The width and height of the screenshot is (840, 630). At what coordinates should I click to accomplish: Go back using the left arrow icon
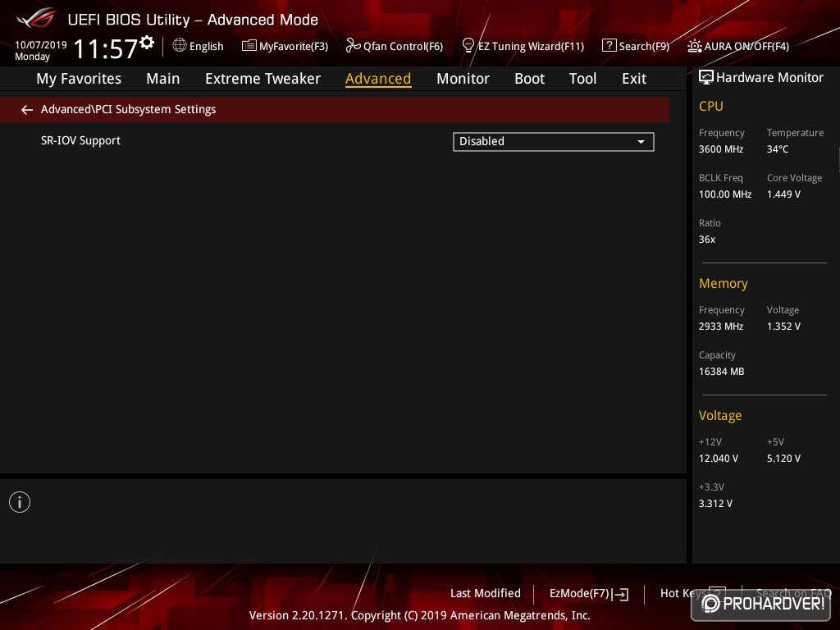27,110
